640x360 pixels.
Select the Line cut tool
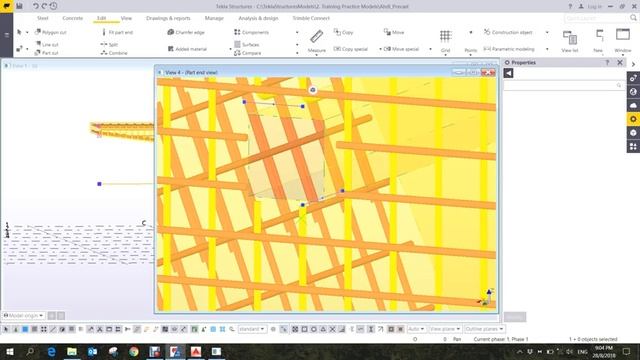click(47, 44)
